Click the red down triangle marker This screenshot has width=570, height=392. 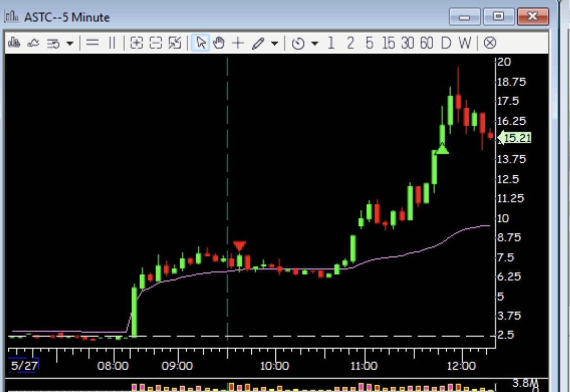click(x=239, y=246)
